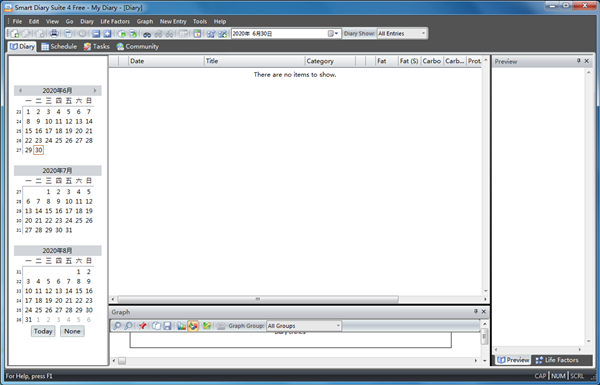Select July 31 in the 2020年7月 calendar
This screenshot has height=385, width=600.
[68, 230]
